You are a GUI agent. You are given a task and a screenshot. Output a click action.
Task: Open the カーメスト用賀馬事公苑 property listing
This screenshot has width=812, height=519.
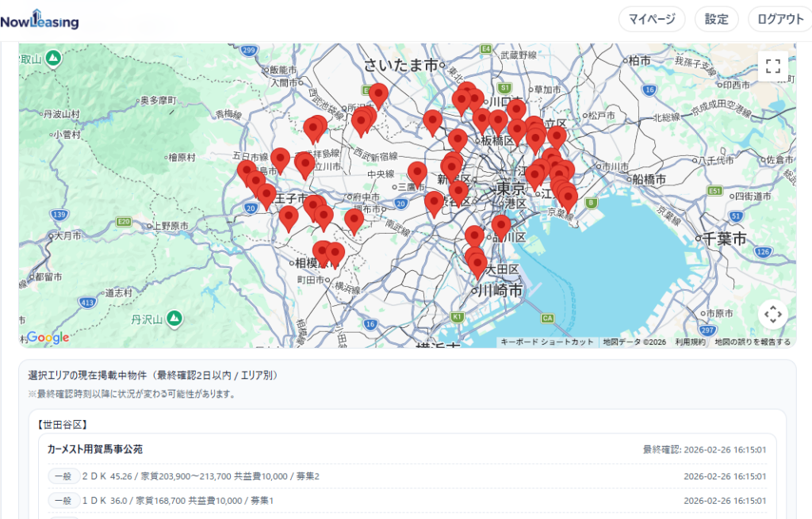(x=95, y=449)
